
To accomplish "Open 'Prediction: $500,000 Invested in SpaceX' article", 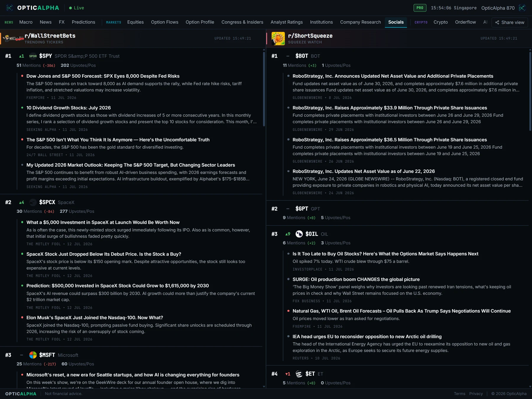I will (x=118, y=286).
